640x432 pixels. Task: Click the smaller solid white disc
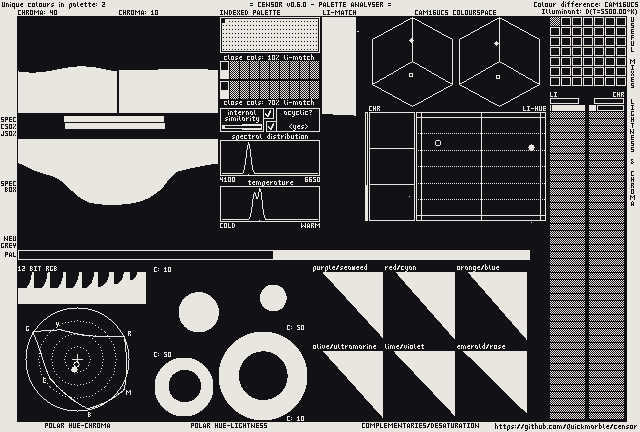[273, 298]
